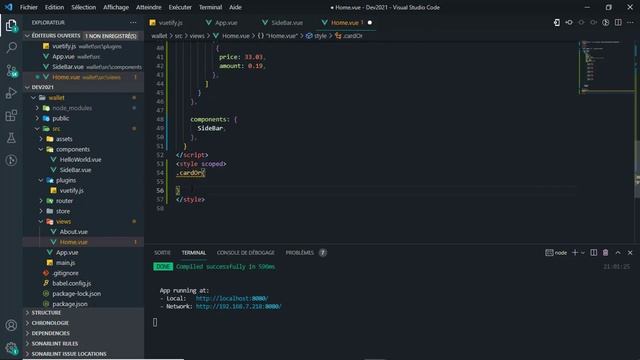Open the Accounts menu icon
The image size is (640, 360).
(11, 325)
